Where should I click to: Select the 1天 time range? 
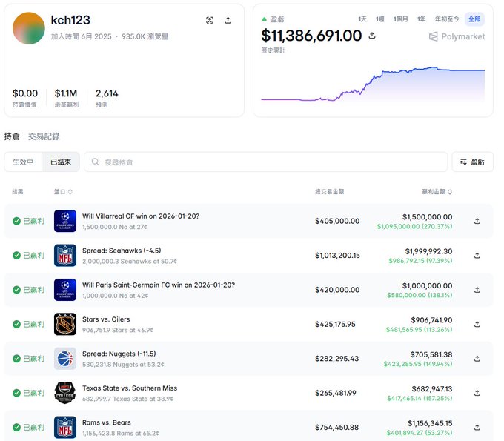(x=362, y=19)
